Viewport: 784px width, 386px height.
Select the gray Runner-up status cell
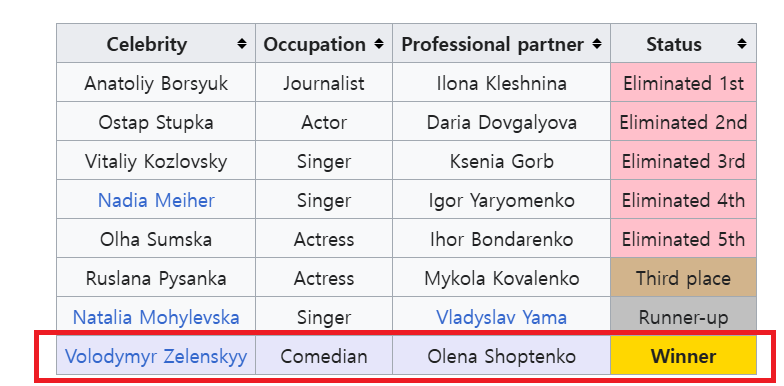pos(683,316)
